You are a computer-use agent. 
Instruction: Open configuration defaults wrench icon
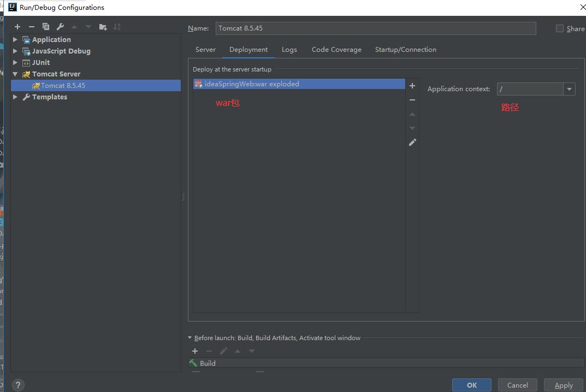click(x=60, y=27)
